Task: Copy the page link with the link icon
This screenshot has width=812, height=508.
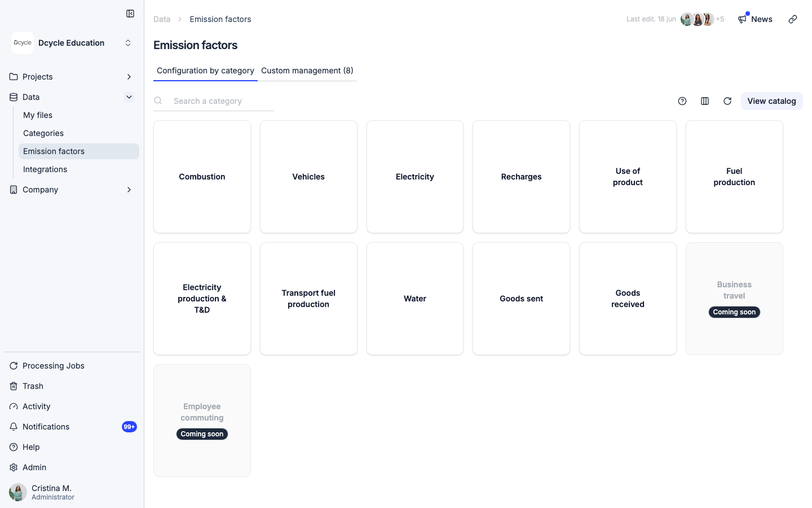Action: pos(793,19)
